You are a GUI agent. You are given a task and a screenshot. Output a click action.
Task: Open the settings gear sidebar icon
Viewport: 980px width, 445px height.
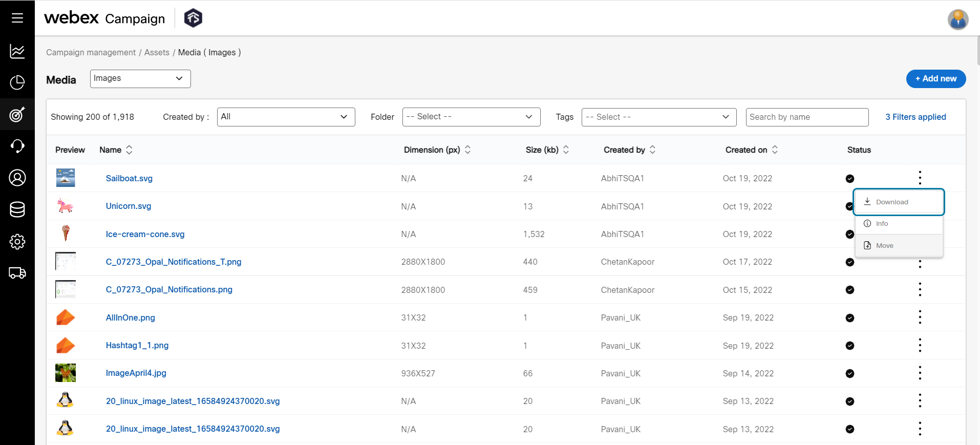17,241
